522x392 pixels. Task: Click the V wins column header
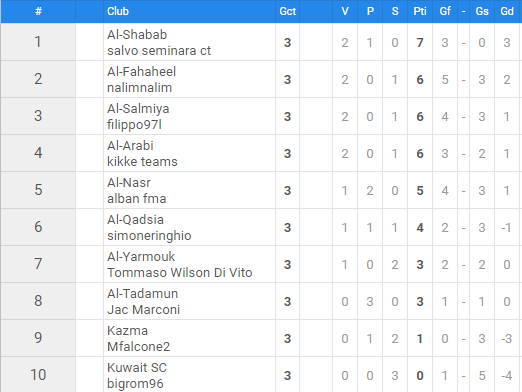(x=345, y=11)
